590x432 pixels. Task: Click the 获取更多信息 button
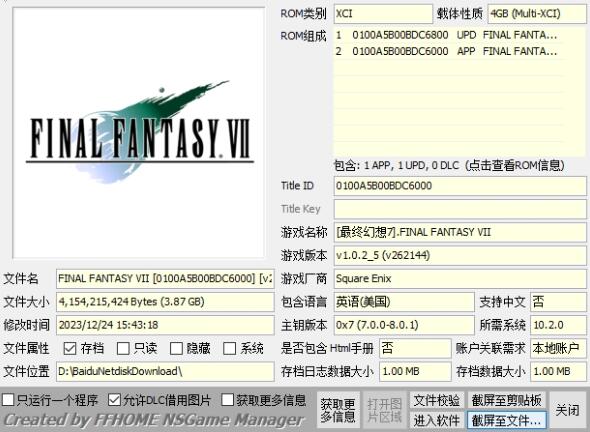338,410
